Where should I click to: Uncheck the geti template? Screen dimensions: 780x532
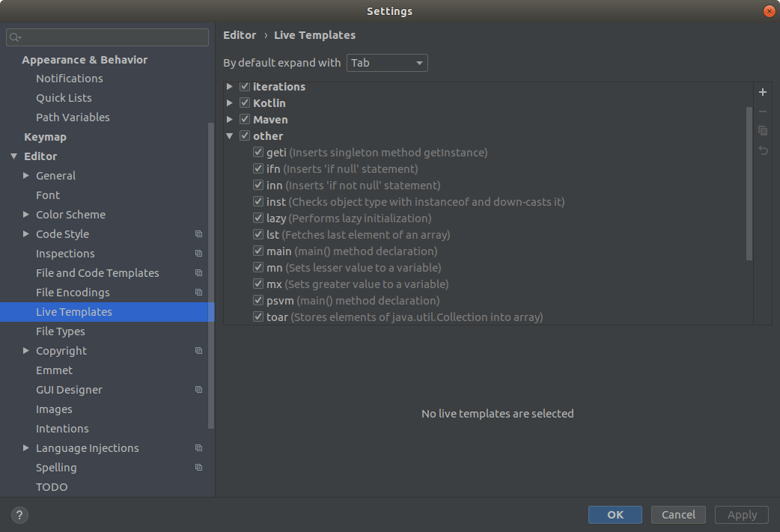tap(258, 152)
